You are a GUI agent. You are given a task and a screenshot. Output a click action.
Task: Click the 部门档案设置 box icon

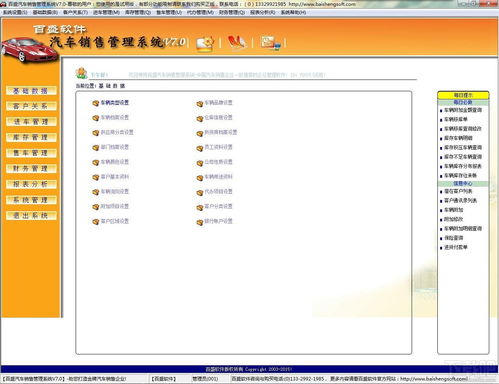(96, 148)
